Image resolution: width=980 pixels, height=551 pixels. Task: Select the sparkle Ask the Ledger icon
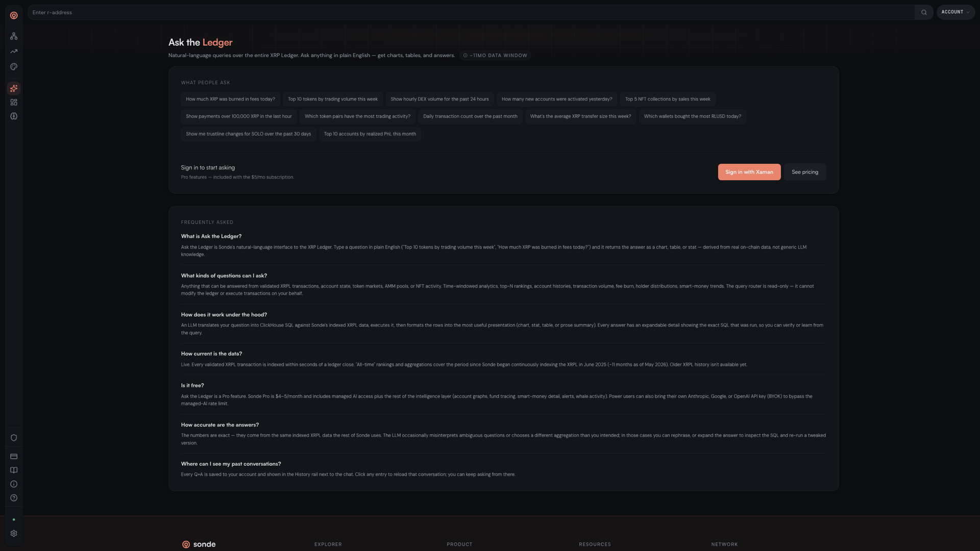point(14,88)
